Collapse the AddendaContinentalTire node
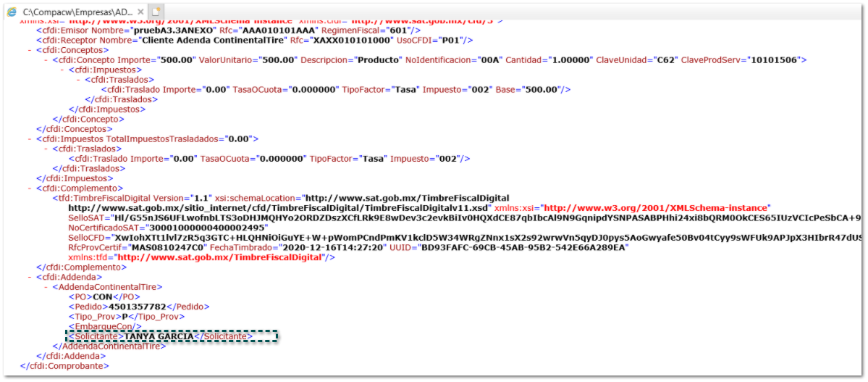The height and width of the screenshot is (382, 868). click(x=46, y=287)
